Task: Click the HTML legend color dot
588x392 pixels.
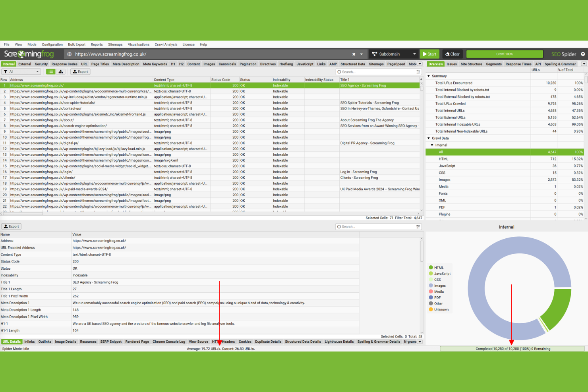Action: pos(431,268)
